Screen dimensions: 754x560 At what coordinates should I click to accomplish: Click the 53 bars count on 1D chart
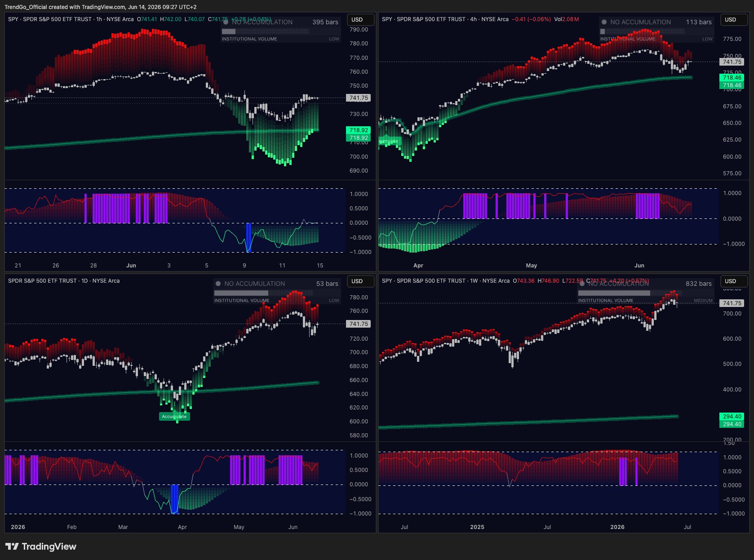[327, 284]
